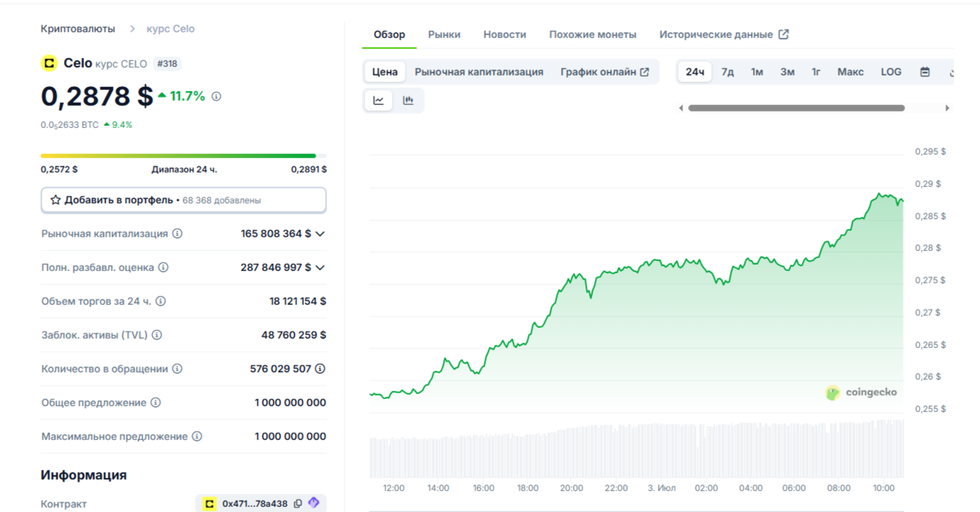980x512 pixels.
Task: Click info icon beside 576 029 507 value
Action: coord(321,369)
